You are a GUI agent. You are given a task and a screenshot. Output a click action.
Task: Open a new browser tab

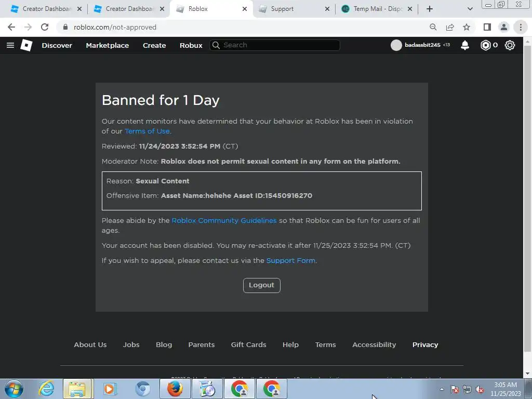(x=430, y=9)
